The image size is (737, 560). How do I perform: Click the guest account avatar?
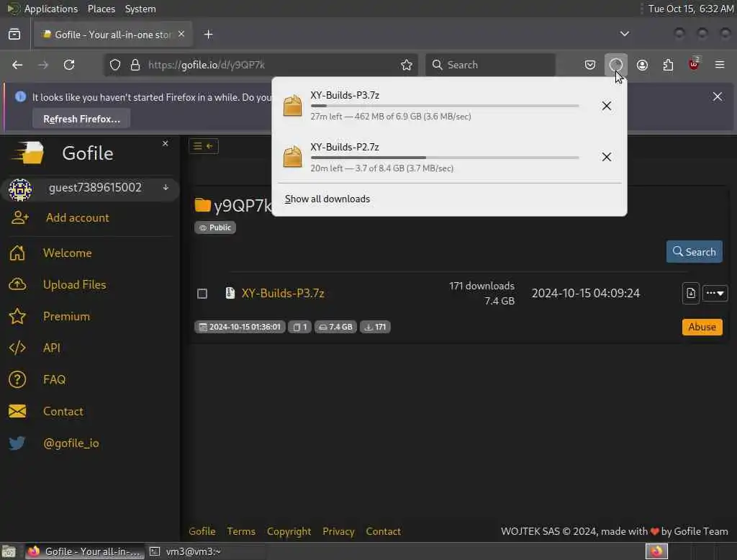tap(20, 190)
